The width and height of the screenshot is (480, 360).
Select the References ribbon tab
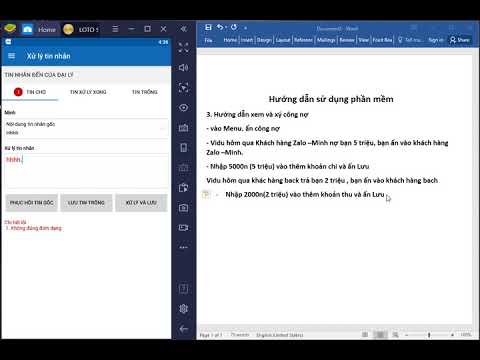pyautogui.click(x=303, y=40)
